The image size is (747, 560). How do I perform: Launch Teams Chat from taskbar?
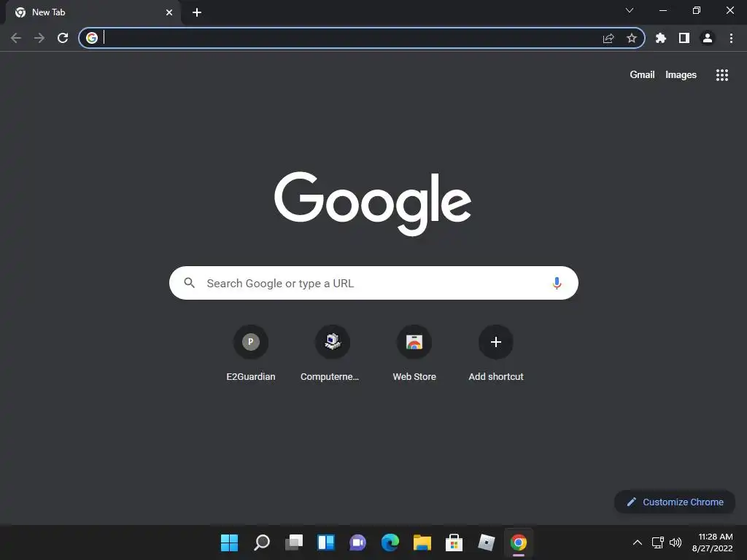(x=357, y=542)
